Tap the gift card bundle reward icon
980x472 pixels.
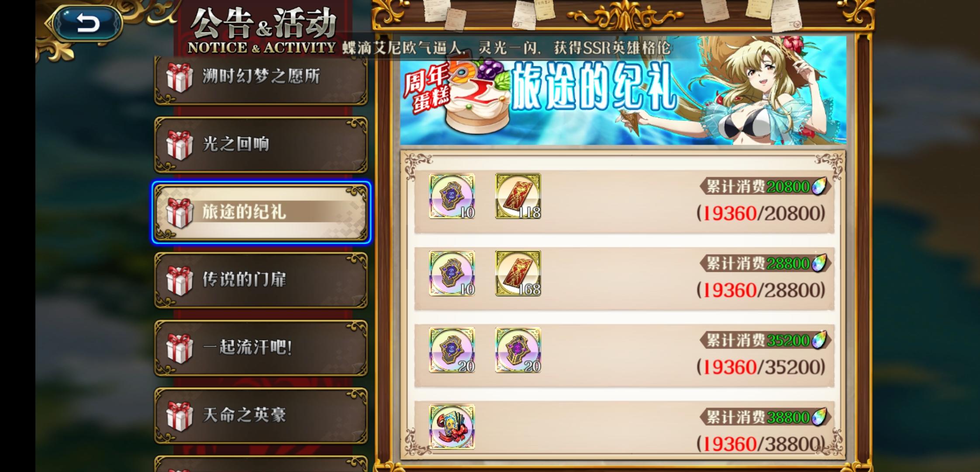(452, 427)
